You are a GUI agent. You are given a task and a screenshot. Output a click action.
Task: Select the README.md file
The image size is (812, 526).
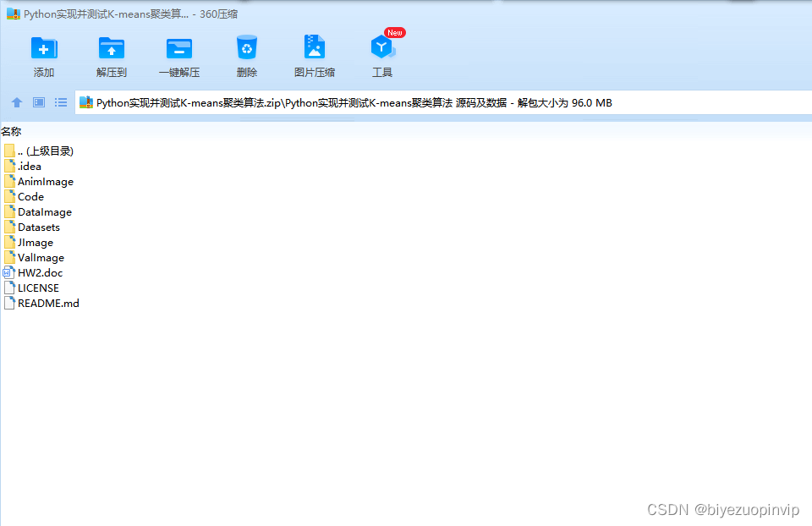(41, 303)
